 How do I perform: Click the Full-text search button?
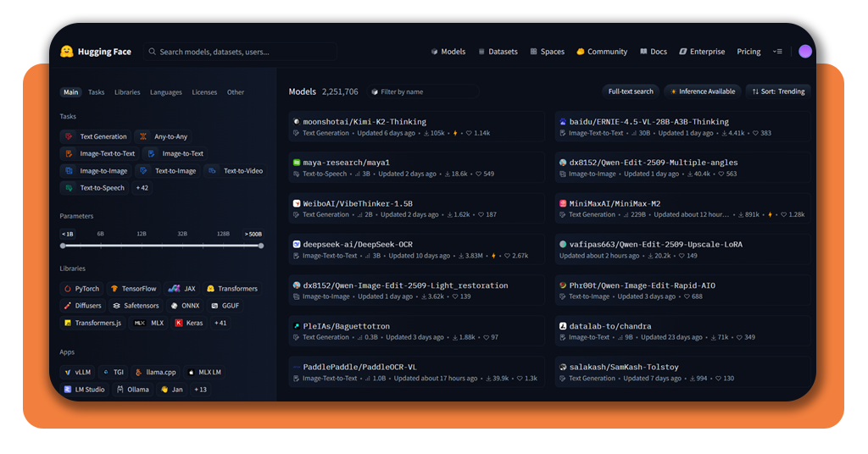[631, 91]
